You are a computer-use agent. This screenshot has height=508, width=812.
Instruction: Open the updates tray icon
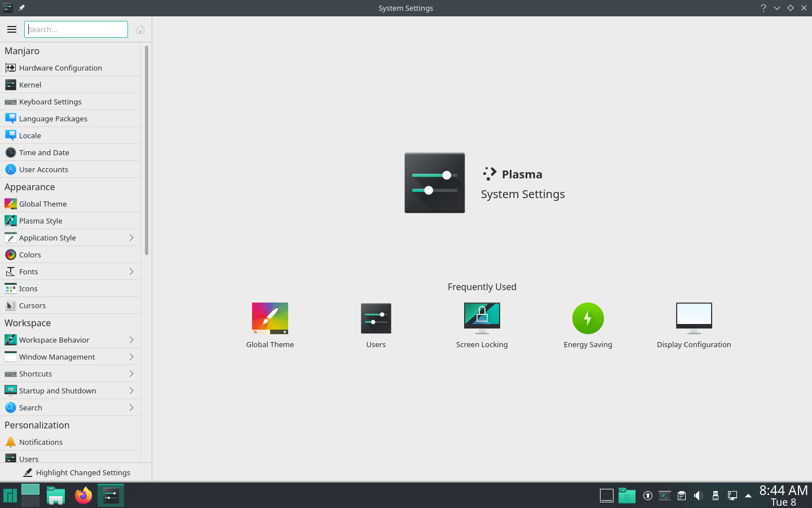pos(648,496)
